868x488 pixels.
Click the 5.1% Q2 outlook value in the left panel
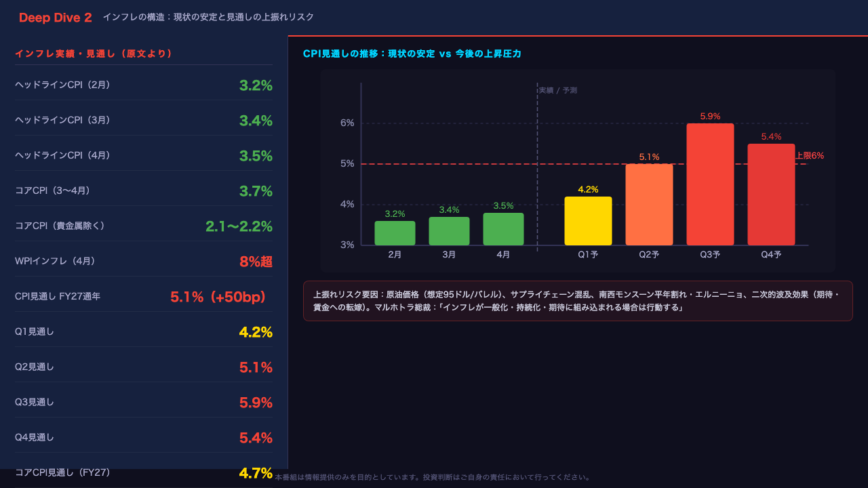(256, 367)
